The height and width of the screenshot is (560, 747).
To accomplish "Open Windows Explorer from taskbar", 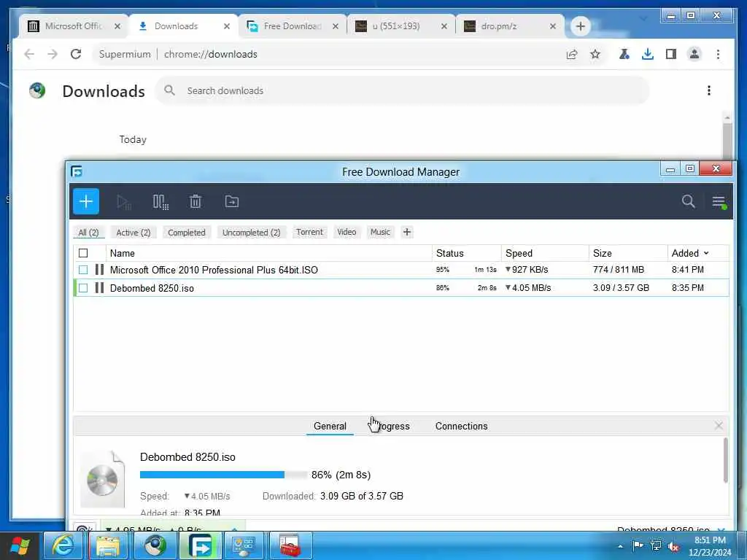I will pos(108,545).
